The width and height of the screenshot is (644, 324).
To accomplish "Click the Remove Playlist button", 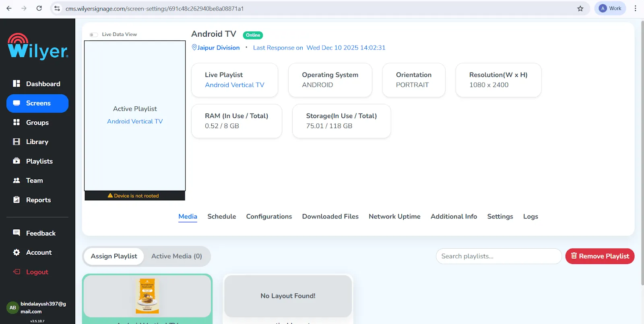I will click(600, 256).
